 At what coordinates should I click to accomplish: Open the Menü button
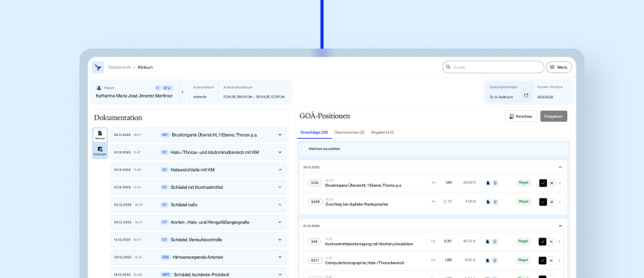[x=558, y=68]
